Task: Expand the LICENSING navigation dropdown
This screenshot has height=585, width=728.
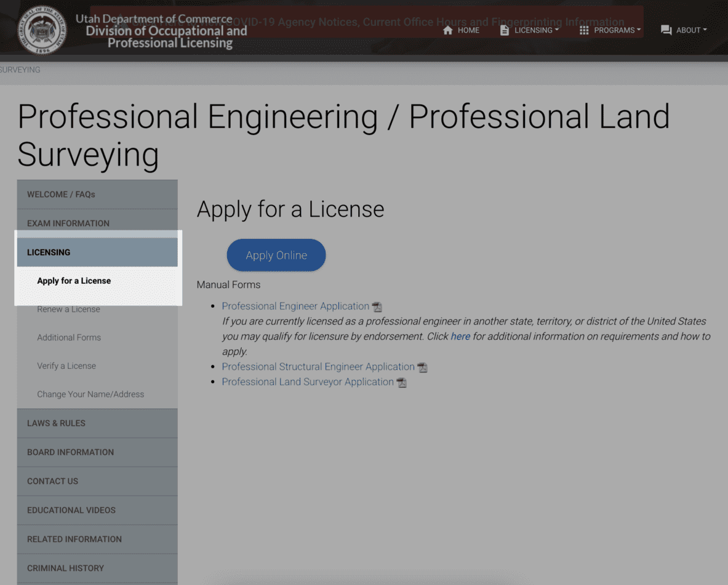Action: click(x=534, y=30)
